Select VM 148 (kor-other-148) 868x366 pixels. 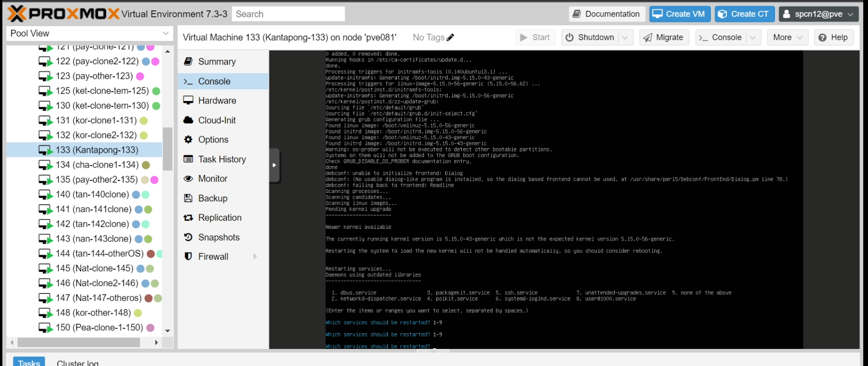[84, 313]
